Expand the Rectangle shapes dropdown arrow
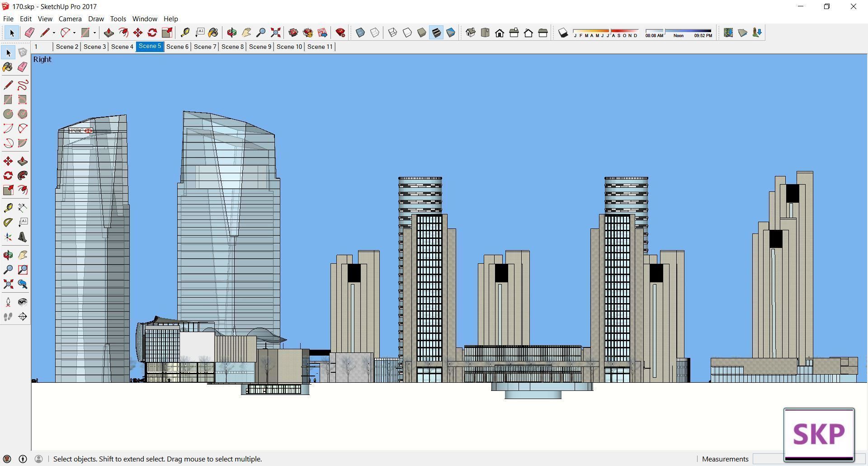 click(x=94, y=33)
